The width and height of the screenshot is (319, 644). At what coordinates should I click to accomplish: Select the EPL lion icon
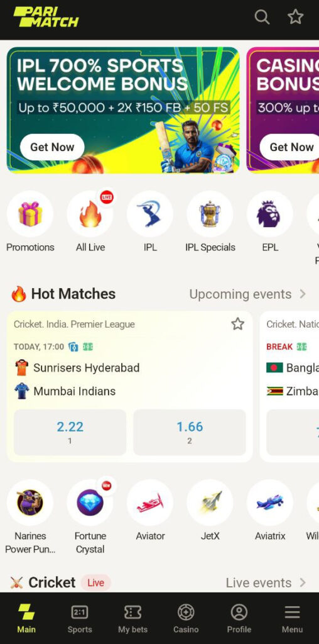tap(270, 214)
